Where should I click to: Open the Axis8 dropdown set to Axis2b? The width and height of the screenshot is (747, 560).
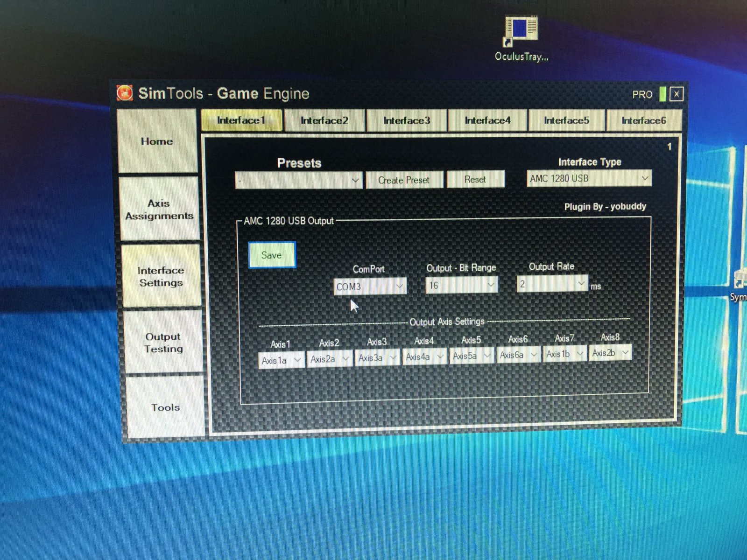tap(610, 353)
